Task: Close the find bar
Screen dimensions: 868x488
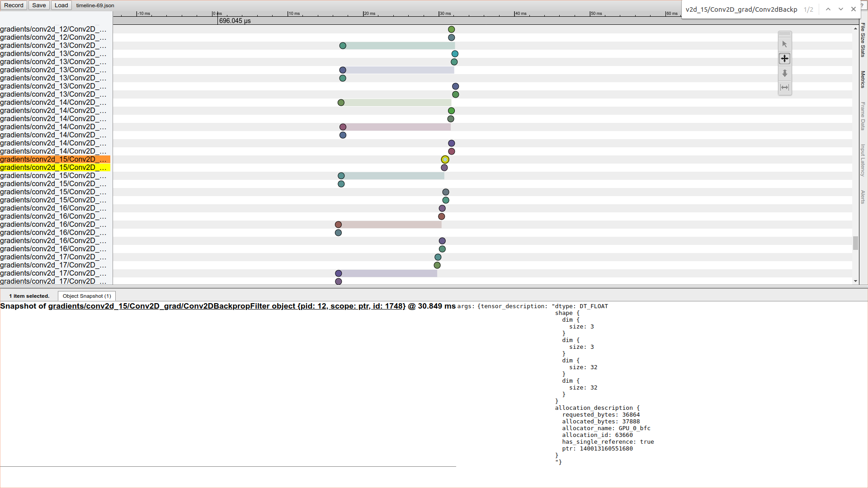Action: pos(853,9)
